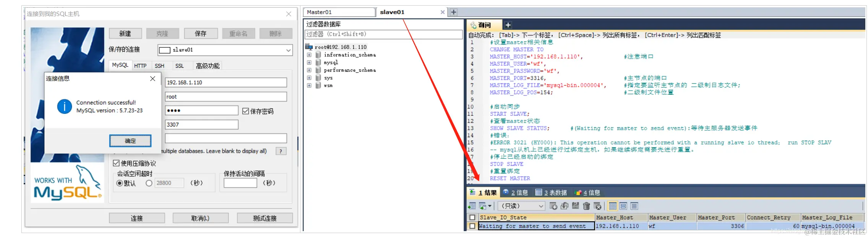The image size is (868, 238).
Task: Click the save changes floppy disk icon
Action: coord(575,206)
